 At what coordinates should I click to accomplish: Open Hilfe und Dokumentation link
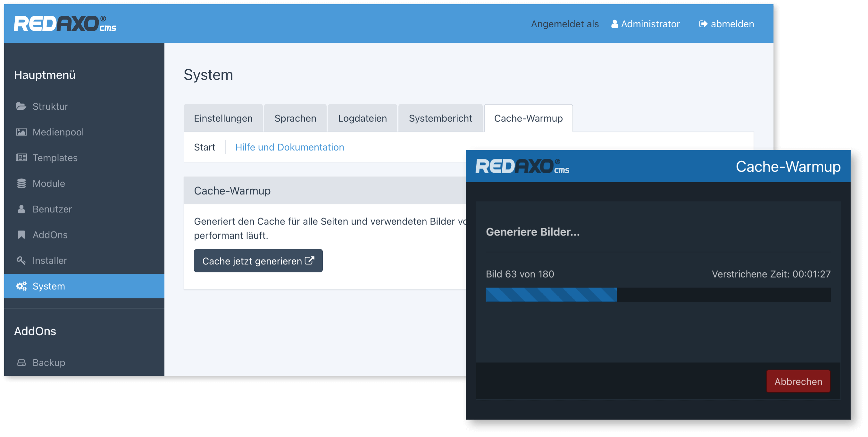[x=289, y=147]
